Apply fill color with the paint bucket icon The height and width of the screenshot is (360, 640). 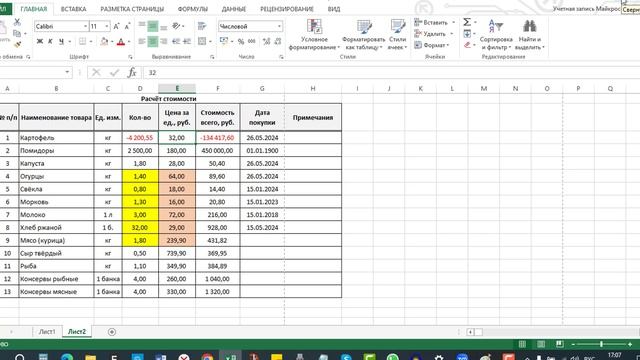click(104, 41)
